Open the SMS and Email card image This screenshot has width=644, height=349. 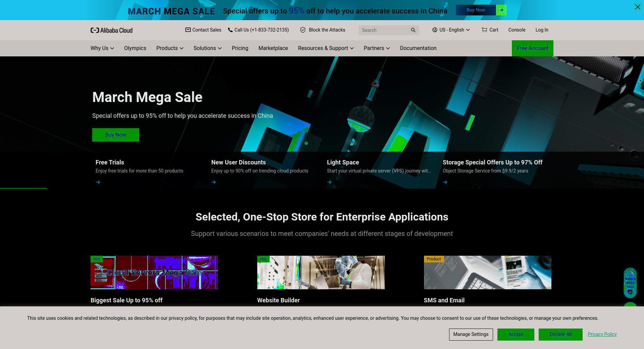point(487,272)
